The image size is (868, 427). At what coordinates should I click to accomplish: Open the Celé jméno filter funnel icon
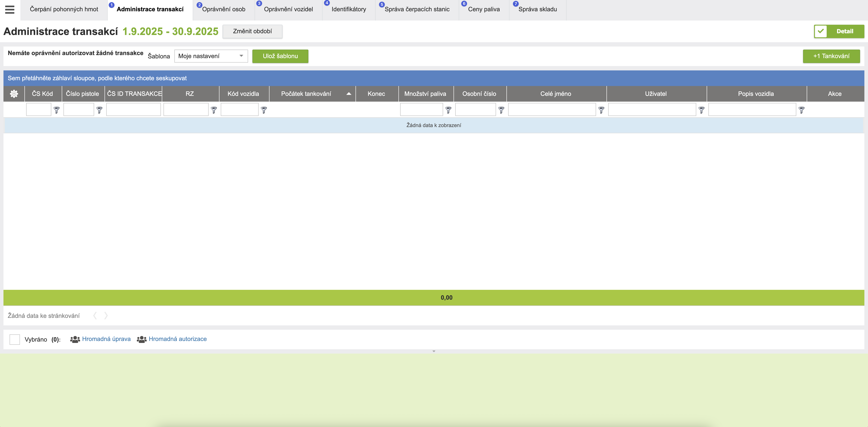[x=601, y=110]
